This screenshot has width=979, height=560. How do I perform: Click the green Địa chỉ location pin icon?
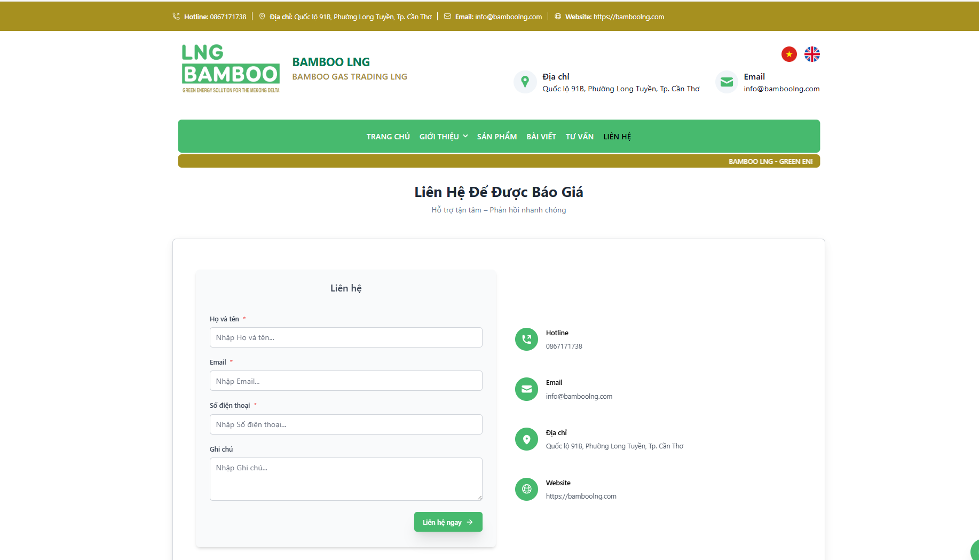[x=526, y=439]
